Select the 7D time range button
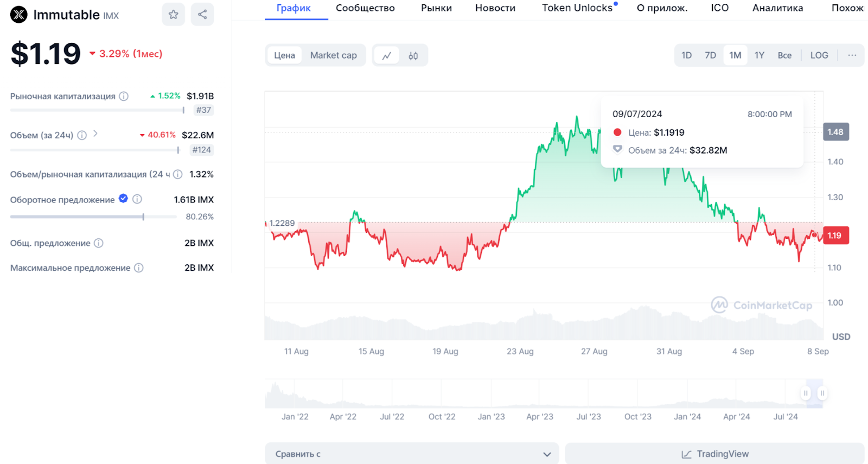868x464 pixels. click(710, 55)
